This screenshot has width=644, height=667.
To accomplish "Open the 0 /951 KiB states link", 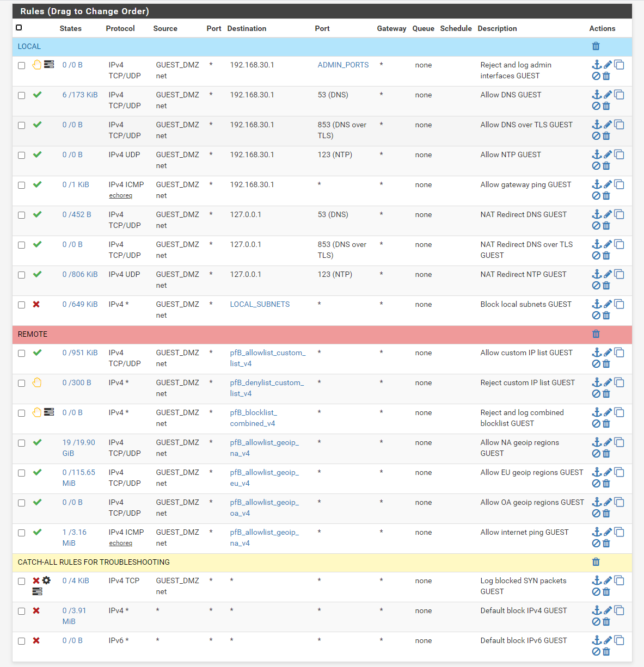I will [x=80, y=353].
